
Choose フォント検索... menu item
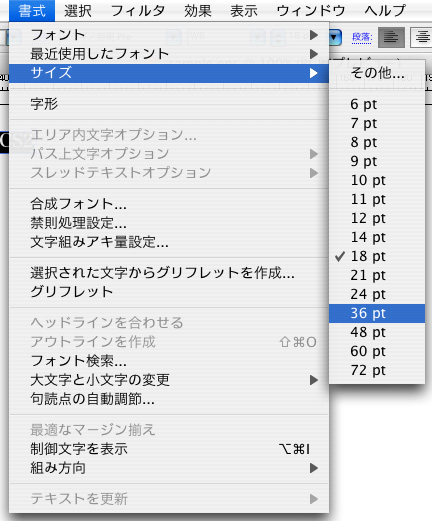169,361
